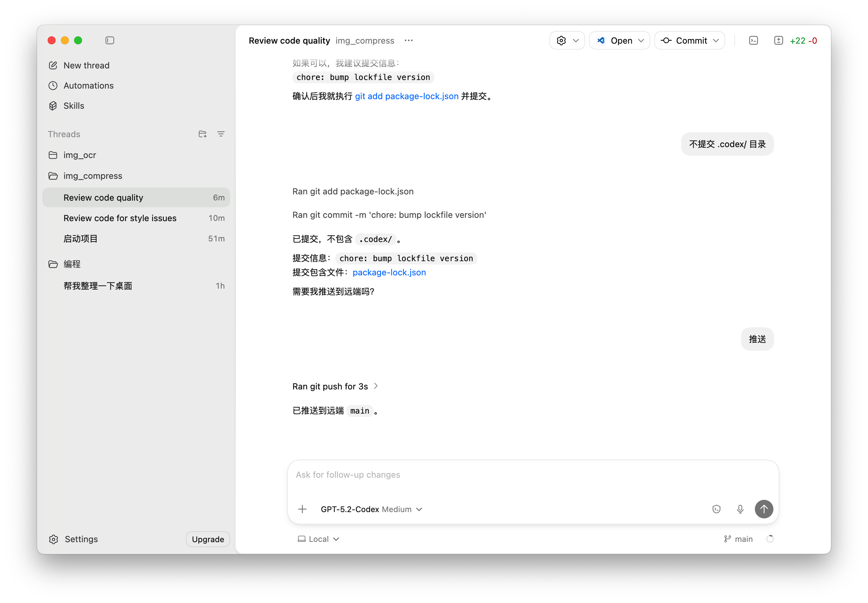Click the new folder icon beside Threads
Image resolution: width=868 pixels, height=603 pixels.
pos(202,134)
